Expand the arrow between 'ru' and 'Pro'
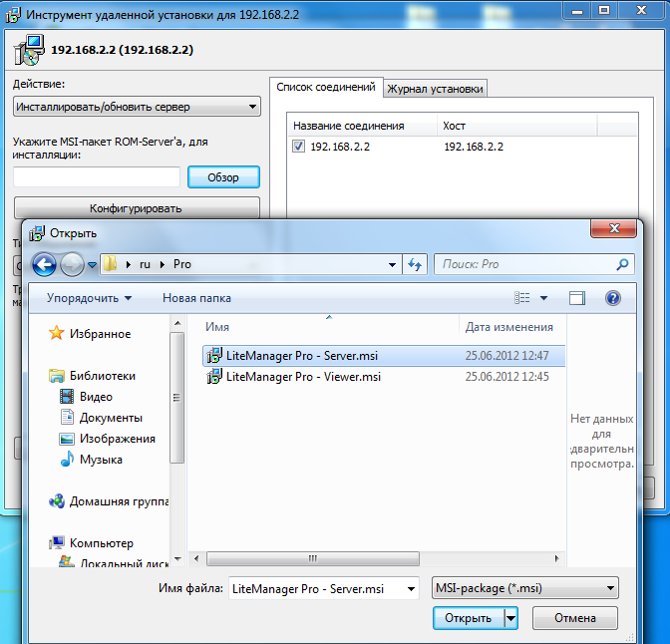Viewport: 670px width, 644px height. pyautogui.click(x=163, y=264)
